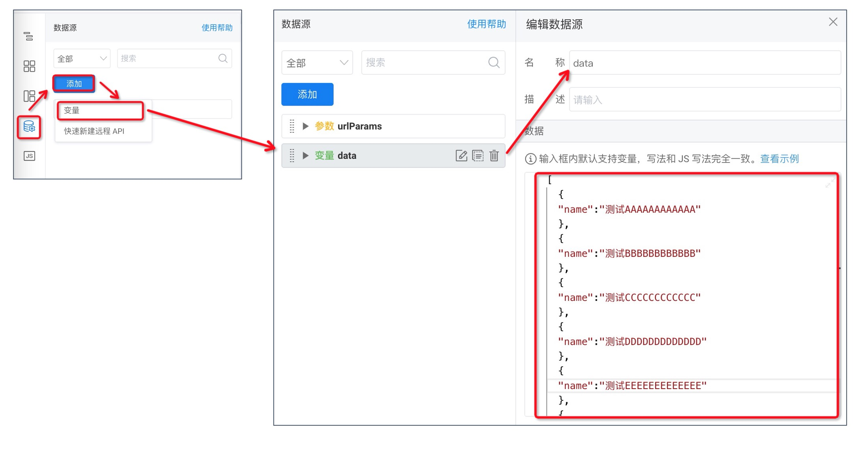Choose 快速新建远程 API menu entry
This screenshot has height=457, width=868.
(x=94, y=131)
